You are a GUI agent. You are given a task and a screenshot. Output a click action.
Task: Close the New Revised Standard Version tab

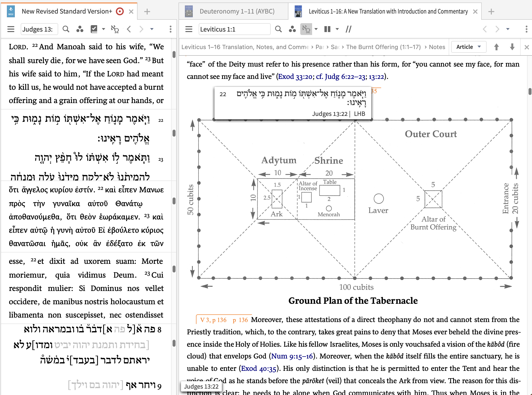tap(131, 12)
